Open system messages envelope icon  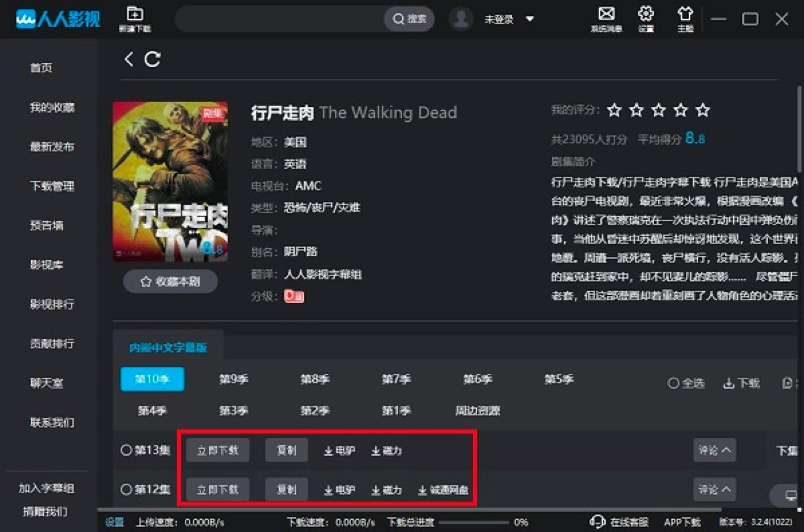tap(606, 13)
